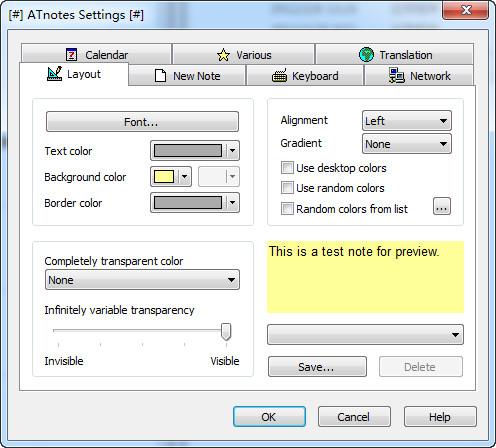496x448 pixels.
Task: Select the New Note tab
Action: pos(187,76)
